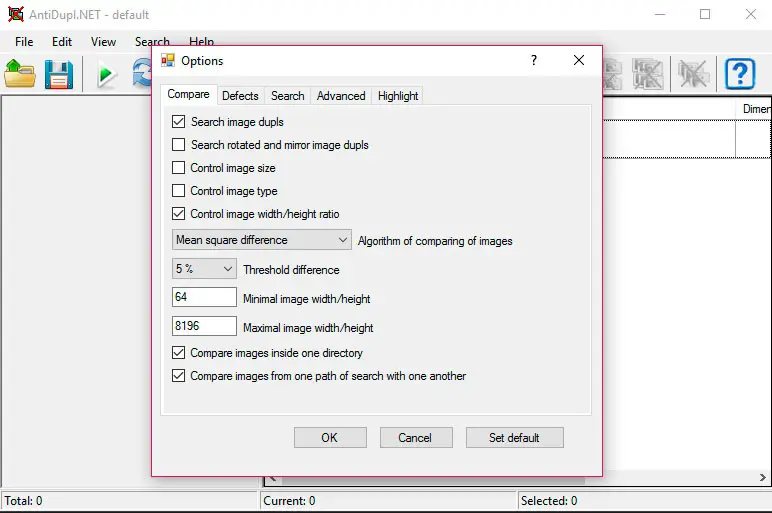Switch to the Defects tab
Image resolution: width=772 pixels, height=513 pixels.
click(240, 96)
